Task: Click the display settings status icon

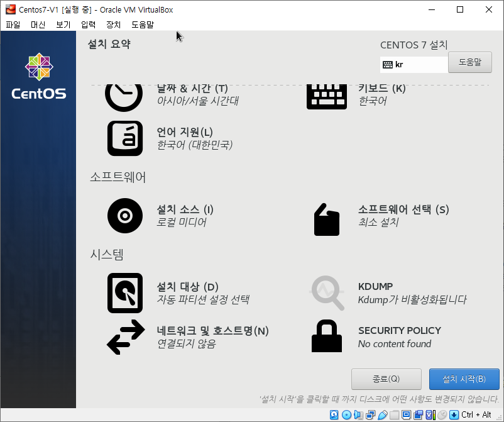Action: point(407,414)
